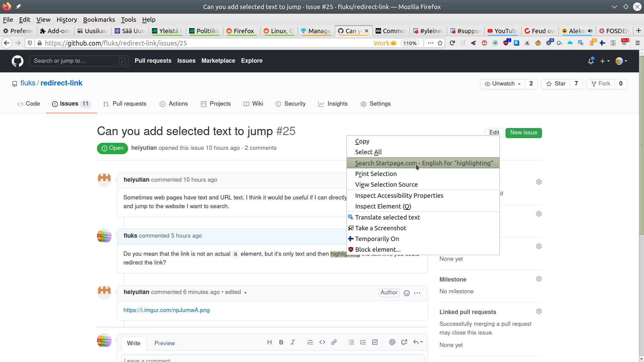Apply bold formatting in the comment toolbar
Screen dimensions: 644x362
coord(281,342)
